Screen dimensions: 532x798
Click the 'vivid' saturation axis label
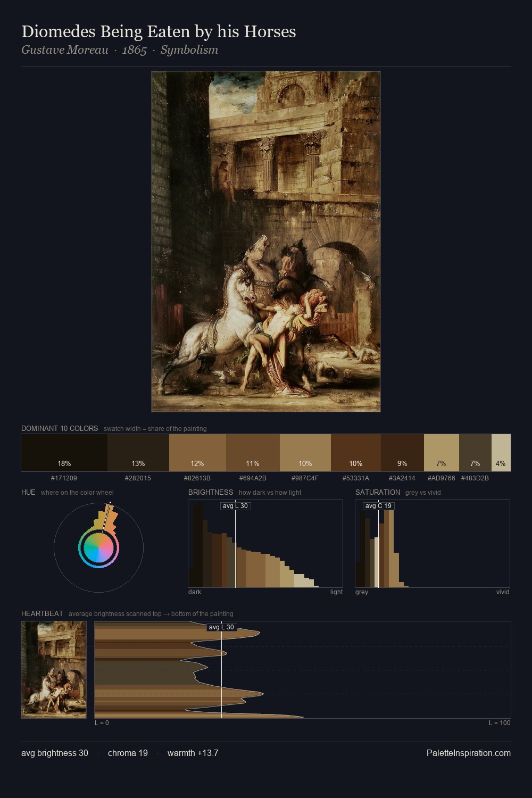pos(503,592)
